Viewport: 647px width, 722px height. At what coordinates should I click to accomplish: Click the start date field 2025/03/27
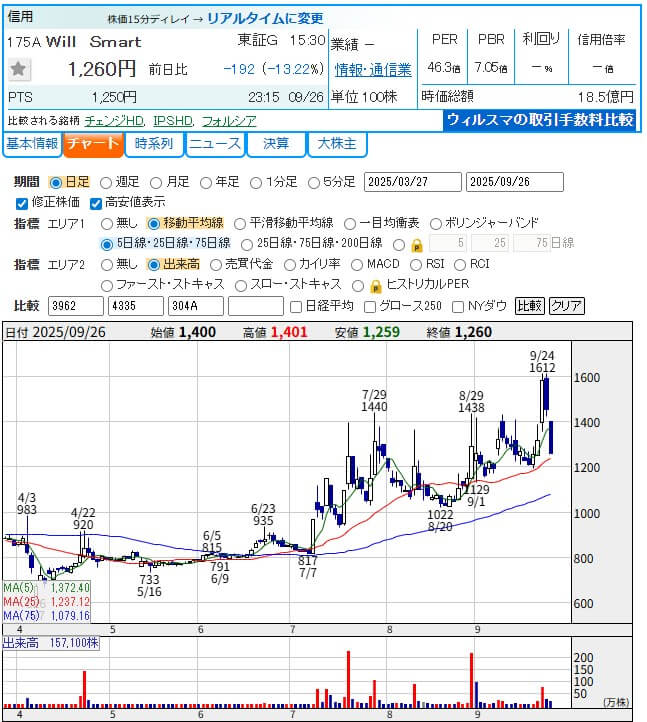[x=413, y=182]
